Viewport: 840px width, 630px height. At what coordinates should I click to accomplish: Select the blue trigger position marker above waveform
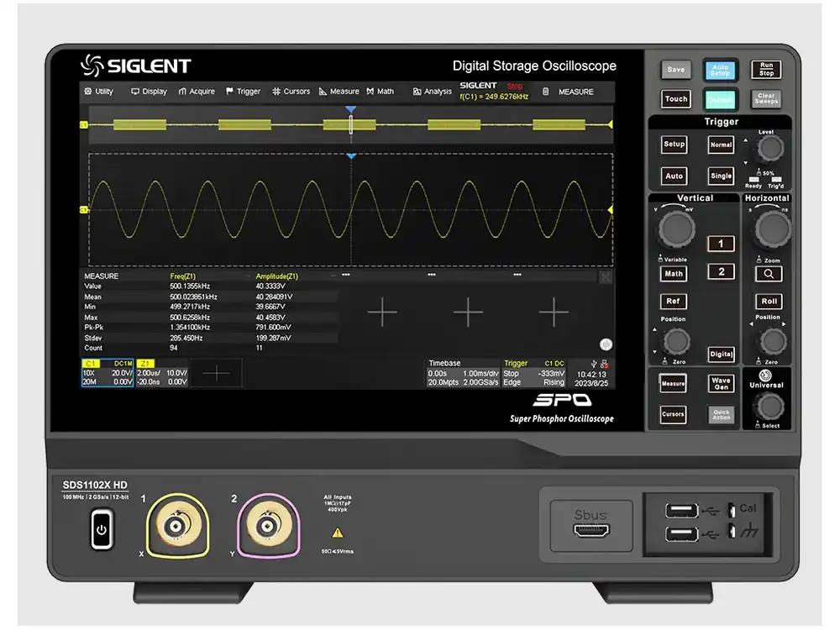[x=351, y=156]
